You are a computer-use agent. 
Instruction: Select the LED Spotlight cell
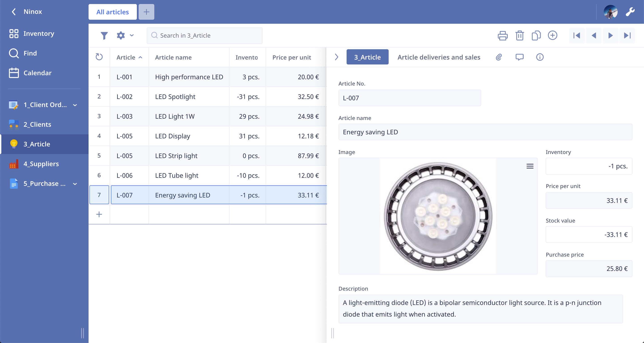click(189, 97)
